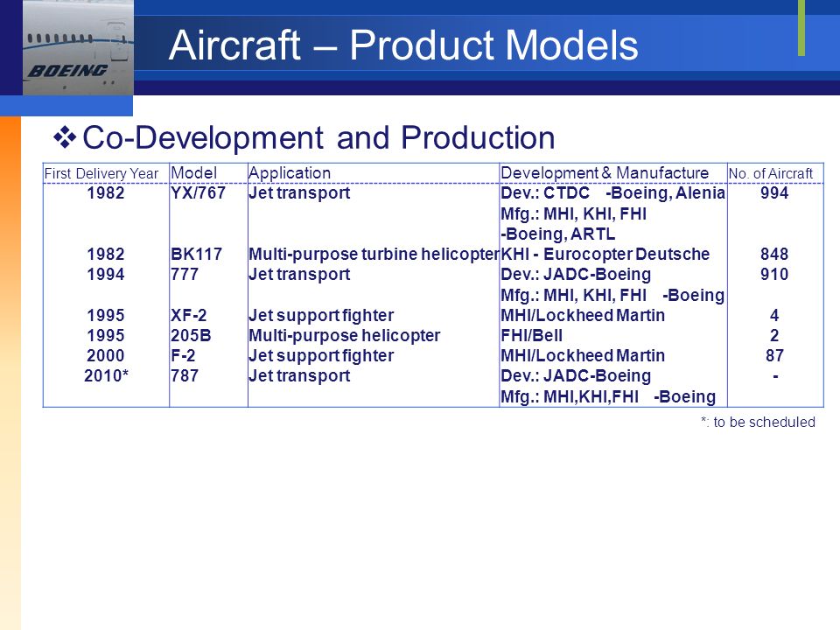Select the '205B' model cell

click(191, 335)
